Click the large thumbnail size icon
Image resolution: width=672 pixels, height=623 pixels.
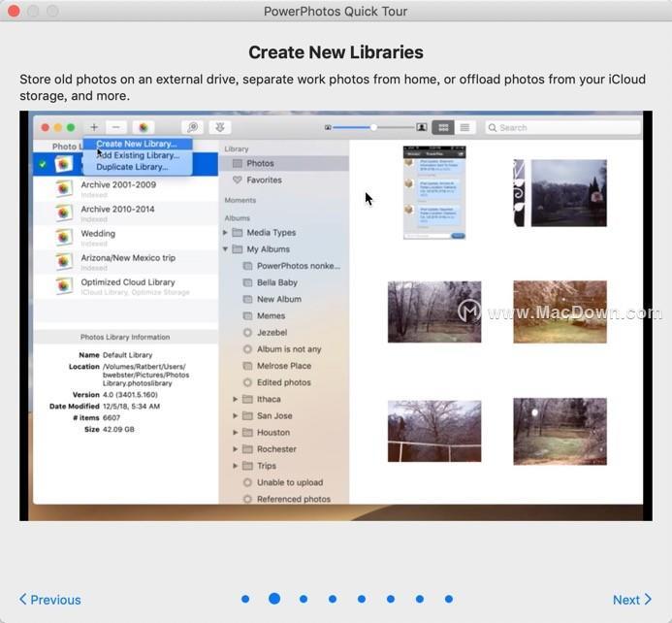coord(422,127)
